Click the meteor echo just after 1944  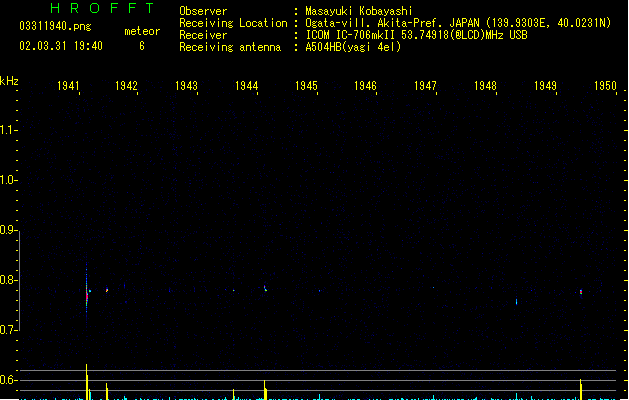265,288
